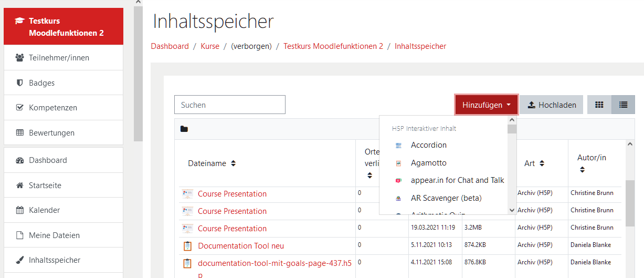Click the Documentation Tool neu clipboard icon
This screenshot has width=644, height=278.
coord(187,246)
